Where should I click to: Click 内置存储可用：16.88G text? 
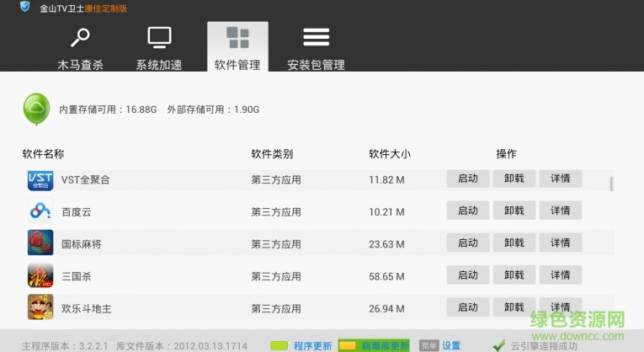(x=108, y=109)
